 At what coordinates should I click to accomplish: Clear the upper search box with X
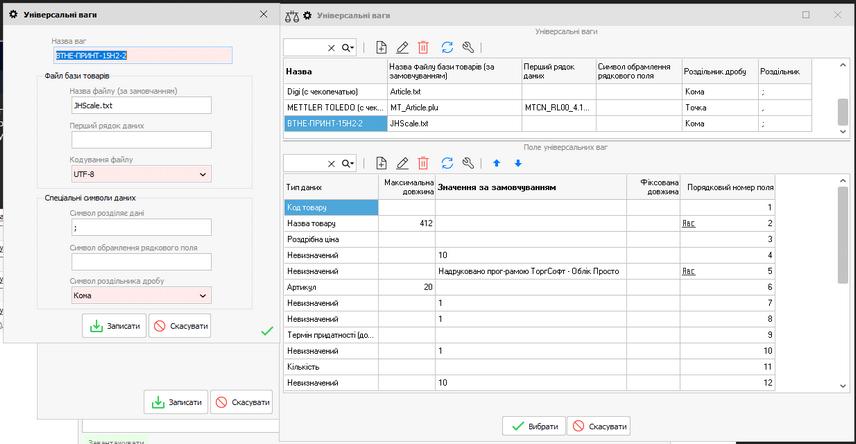click(x=332, y=48)
